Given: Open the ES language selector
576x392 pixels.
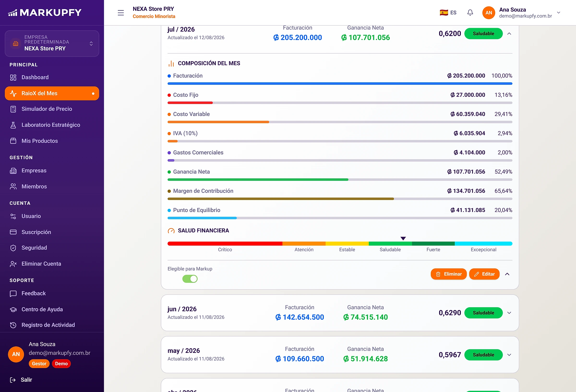Looking at the screenshot, I should (x=448, y=13).
